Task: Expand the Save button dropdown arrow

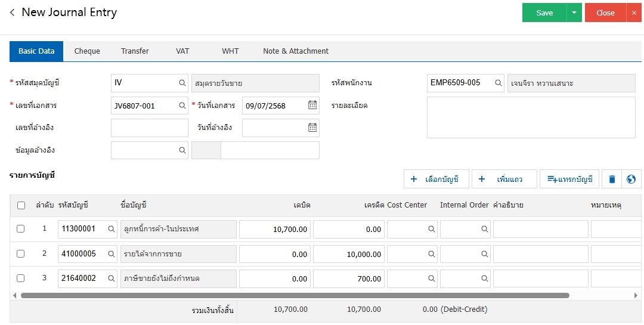Action: click(x=574, y=13)
